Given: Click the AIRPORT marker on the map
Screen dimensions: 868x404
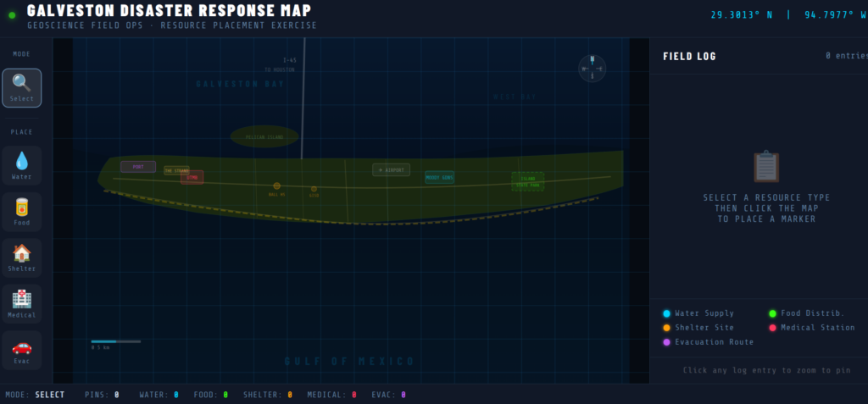Looking at the screenshot, I should click(x=391, y=169).
